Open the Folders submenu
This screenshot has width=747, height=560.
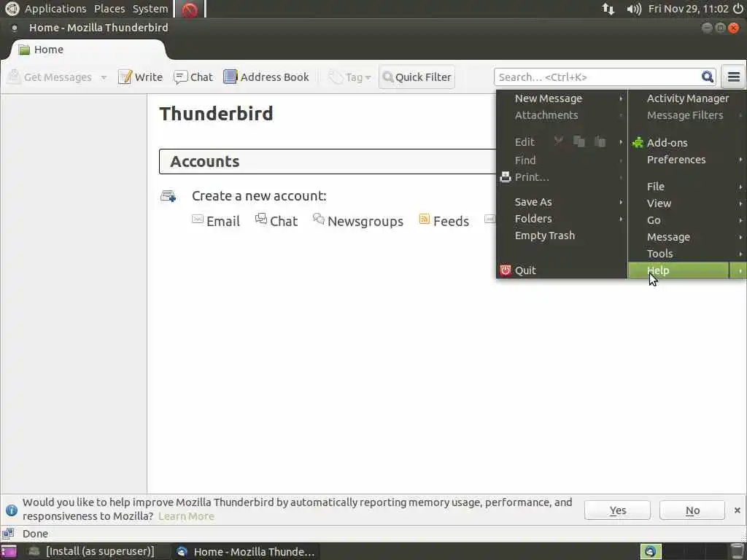point(562,219)
